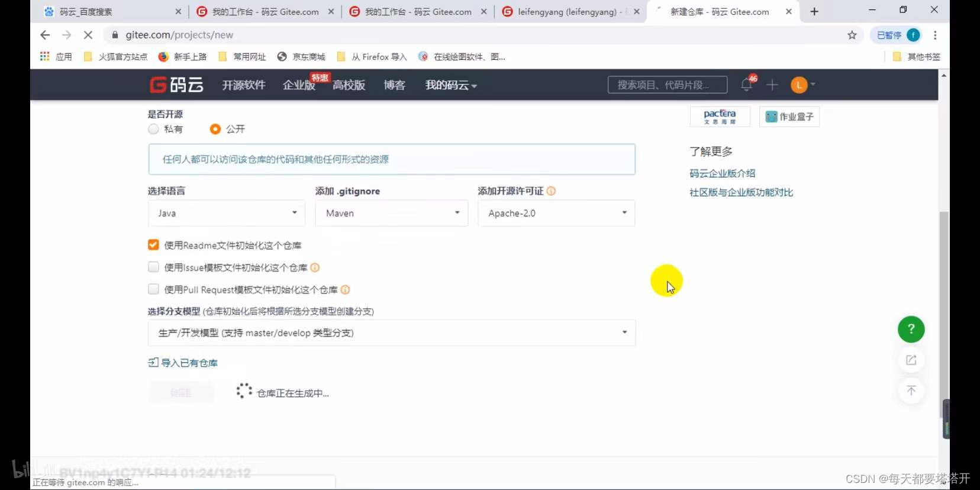This screenshot has height=490, width=980.
Task: Click the pactera sponsor logo
Action: tap(720, 117)
